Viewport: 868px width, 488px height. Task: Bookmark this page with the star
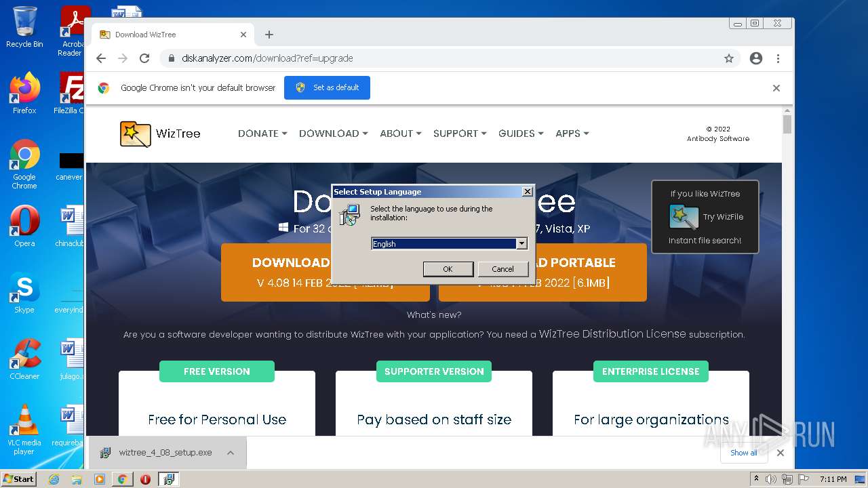point(729,58)
